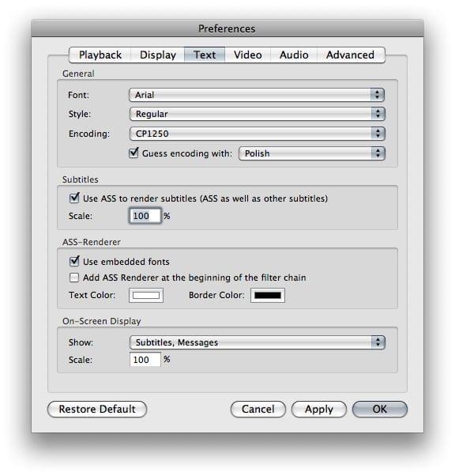
Task: Disable Use embedded fonts option
Action: pyautogui.click(x=74, y=262)
